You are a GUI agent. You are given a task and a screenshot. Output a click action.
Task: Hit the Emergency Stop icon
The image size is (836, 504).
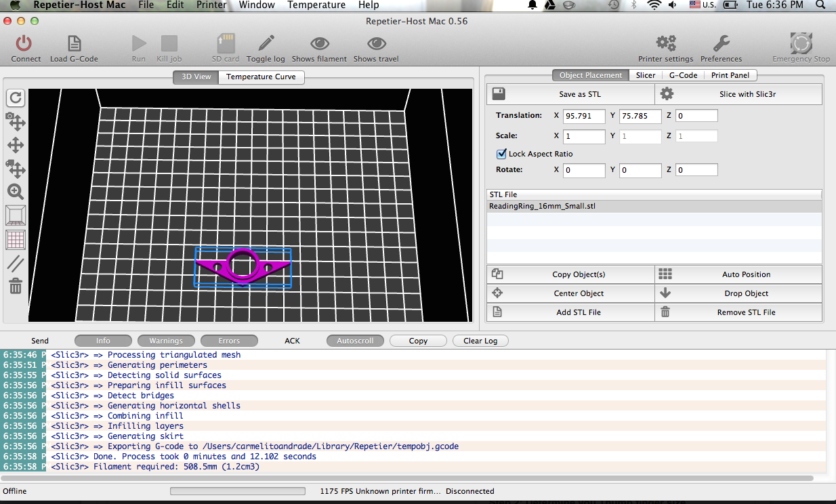pyautogui.click(x=801, y=43)
